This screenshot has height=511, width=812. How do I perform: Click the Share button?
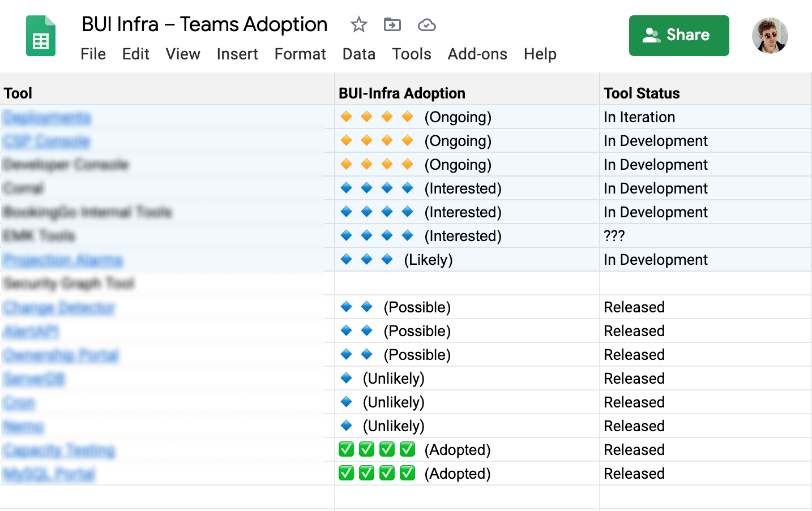(x=678, y=36)
